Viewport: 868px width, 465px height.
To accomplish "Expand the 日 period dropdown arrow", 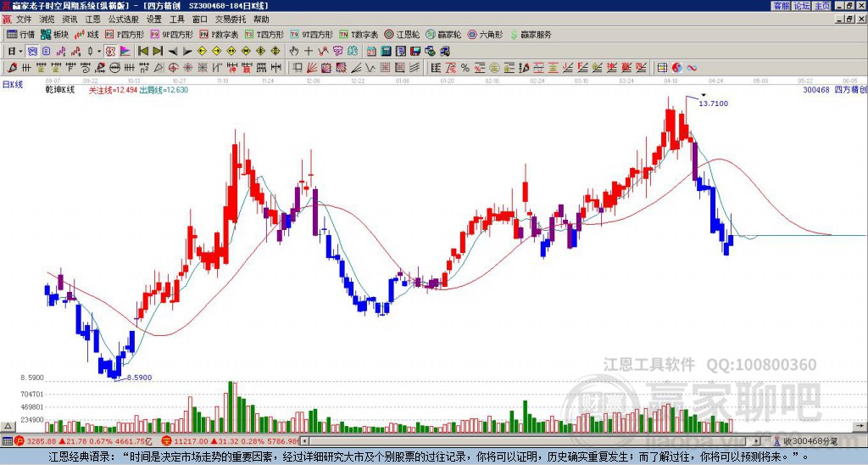I will pyautogui.click(x=20, y=52).
